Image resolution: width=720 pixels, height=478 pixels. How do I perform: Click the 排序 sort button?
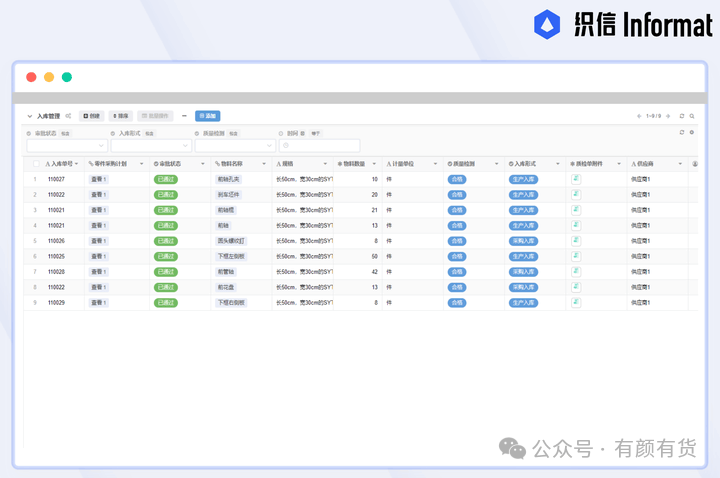pos(120,116)
